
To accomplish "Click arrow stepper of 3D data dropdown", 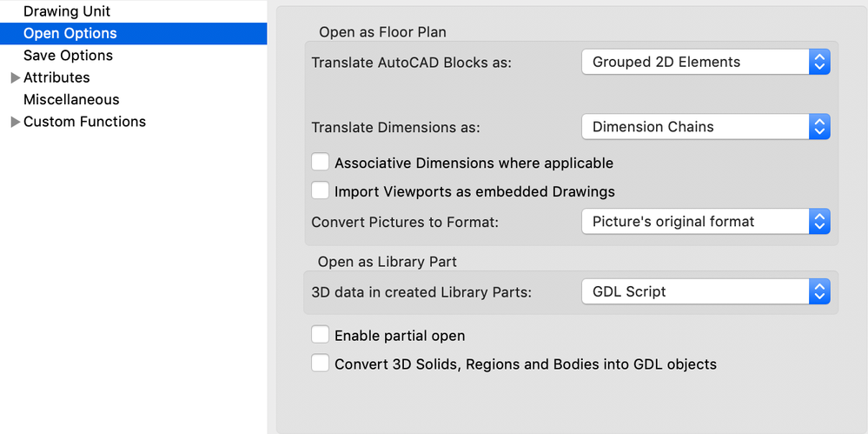I will coord(819,291).
